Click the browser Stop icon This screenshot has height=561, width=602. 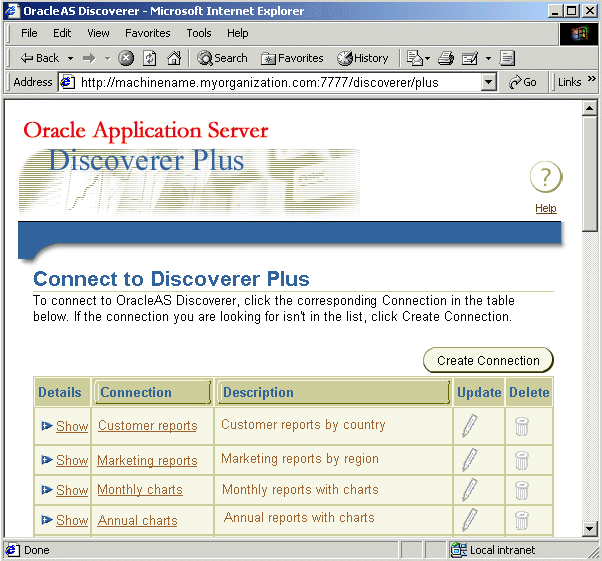click(126, 58)
